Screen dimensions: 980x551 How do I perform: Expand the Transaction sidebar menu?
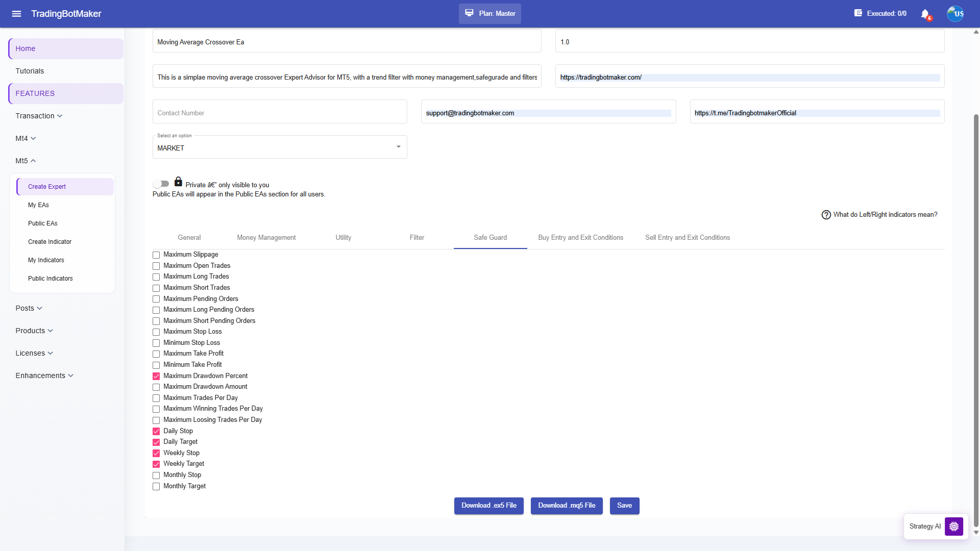[x=39, y=116]
